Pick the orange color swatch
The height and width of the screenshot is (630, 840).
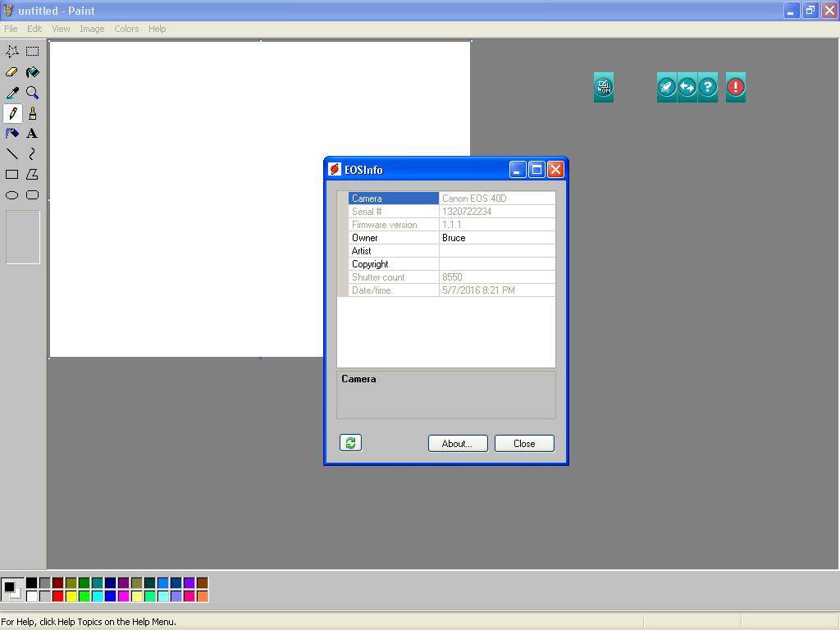202,596
